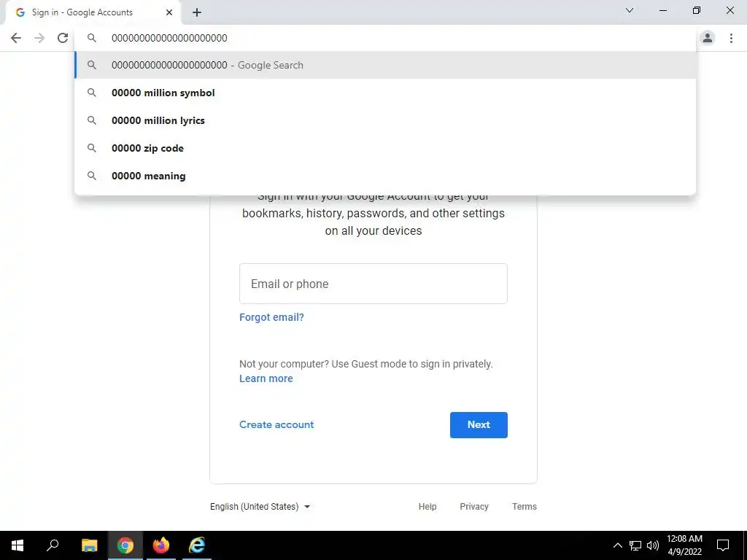
Task: Restore down the Chrome window
Action: click(x=697, y=10)
